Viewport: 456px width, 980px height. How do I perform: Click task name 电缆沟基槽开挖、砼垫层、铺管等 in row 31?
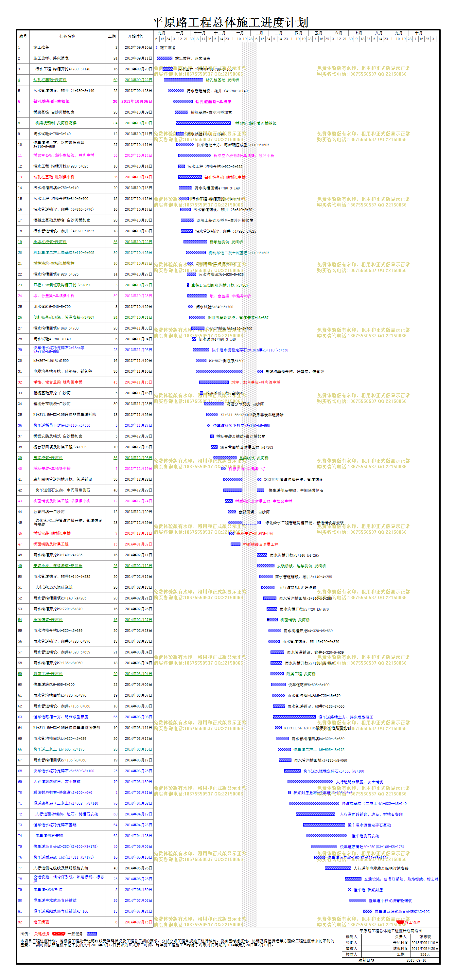coord(63,372)
